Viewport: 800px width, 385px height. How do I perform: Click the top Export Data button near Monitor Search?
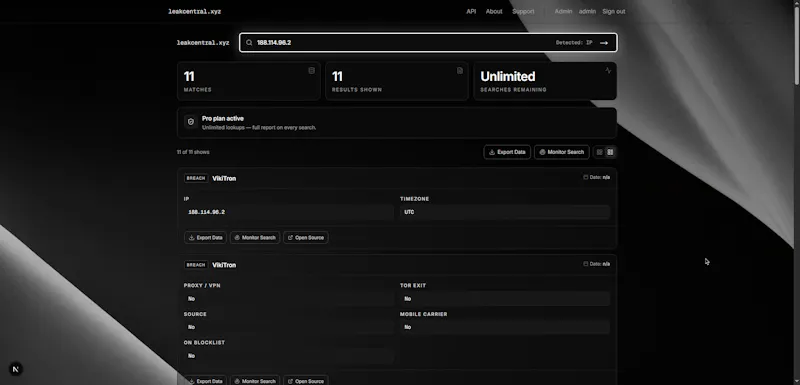click(x=507, y=152)
